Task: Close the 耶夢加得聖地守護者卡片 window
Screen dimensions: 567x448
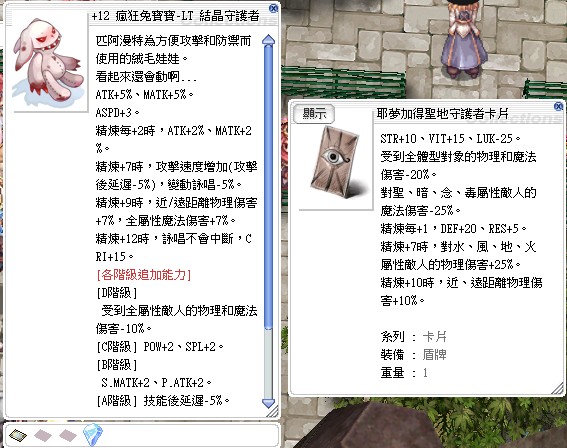Action: coord(558,106)
